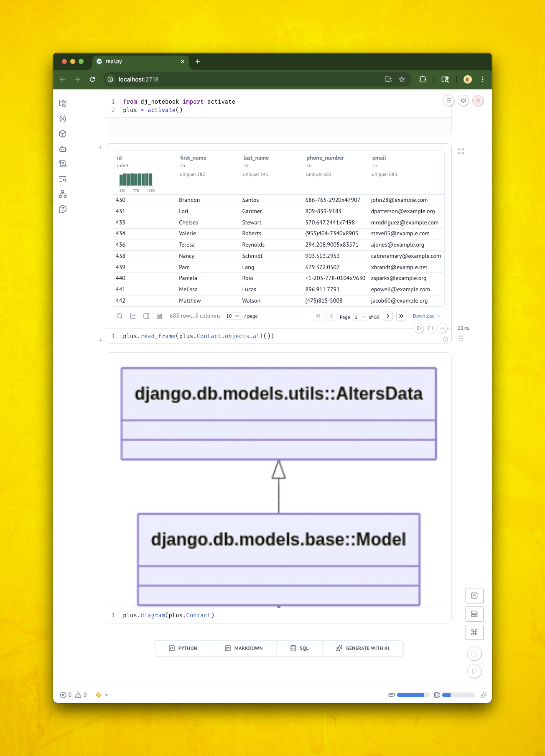The image size is (545, 756).
Task: Sort by the first_name column header
Action: (193, 158)
